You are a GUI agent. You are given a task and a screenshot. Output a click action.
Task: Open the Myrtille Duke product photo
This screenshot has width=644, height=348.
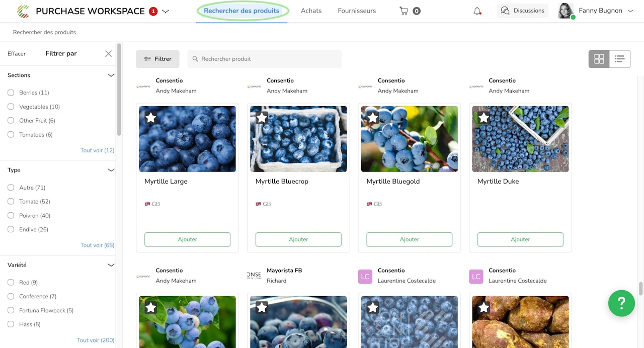pos(520,139)
